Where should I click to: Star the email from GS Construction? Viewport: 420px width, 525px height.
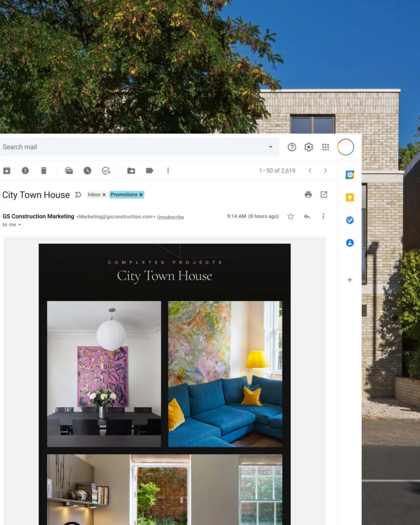coord(291,217)
